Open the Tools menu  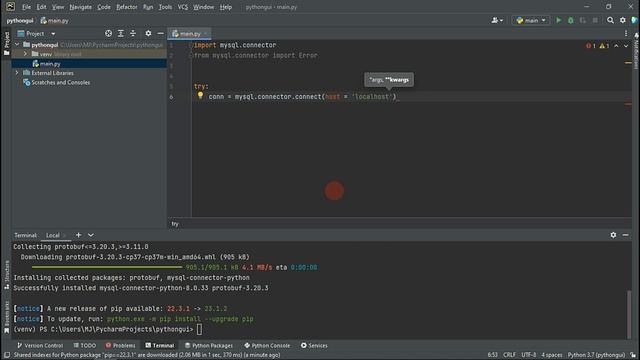click(165, 7)
